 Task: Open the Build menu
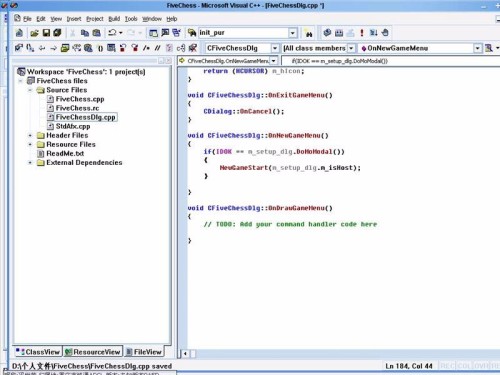[114, 19]
